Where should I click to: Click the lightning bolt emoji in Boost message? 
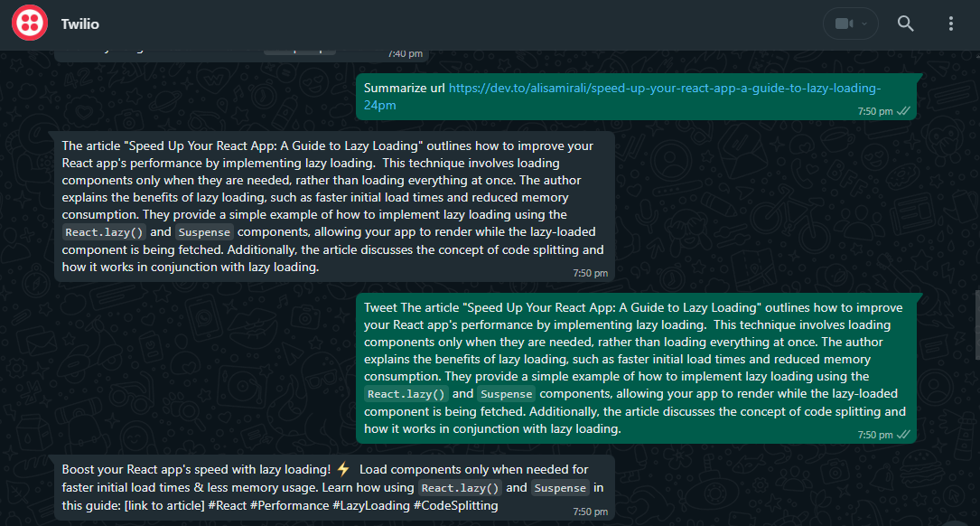342,469
